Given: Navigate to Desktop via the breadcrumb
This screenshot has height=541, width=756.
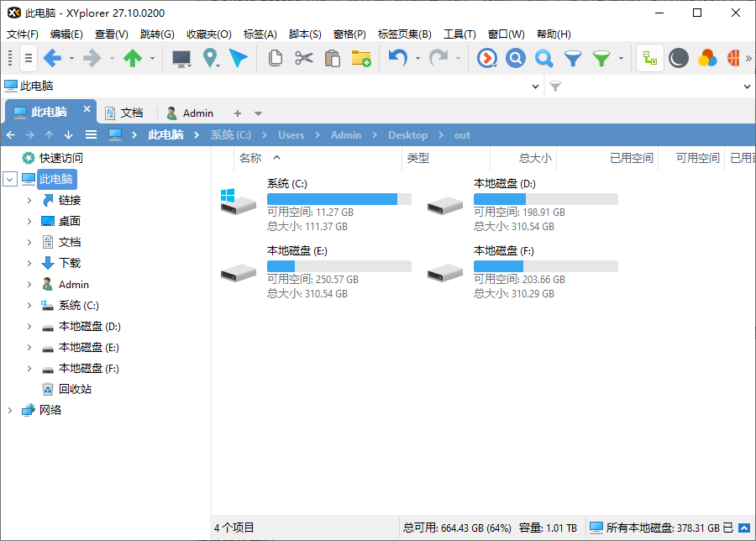Looking at the screenshot, I should tap(407, 134).
